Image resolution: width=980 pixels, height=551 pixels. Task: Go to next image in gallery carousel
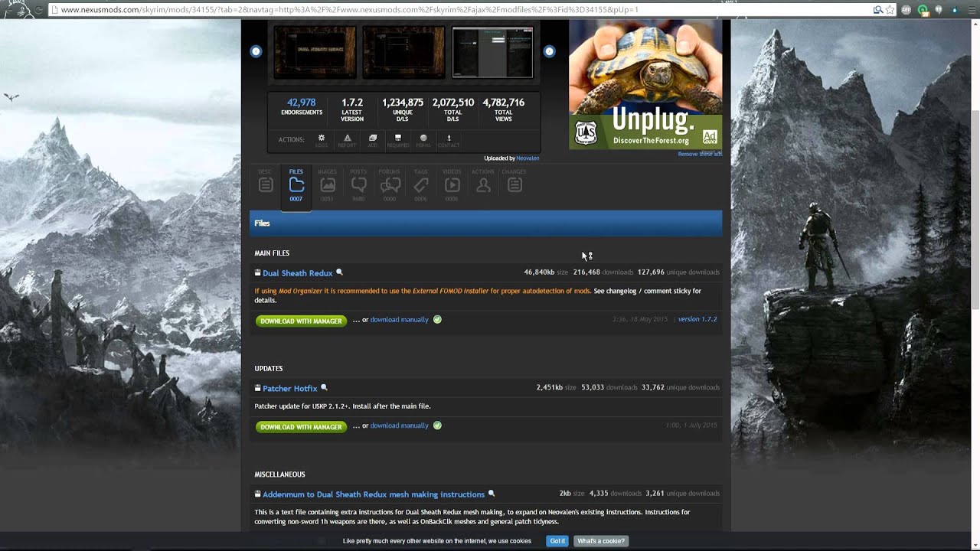(x=549, y=51)
